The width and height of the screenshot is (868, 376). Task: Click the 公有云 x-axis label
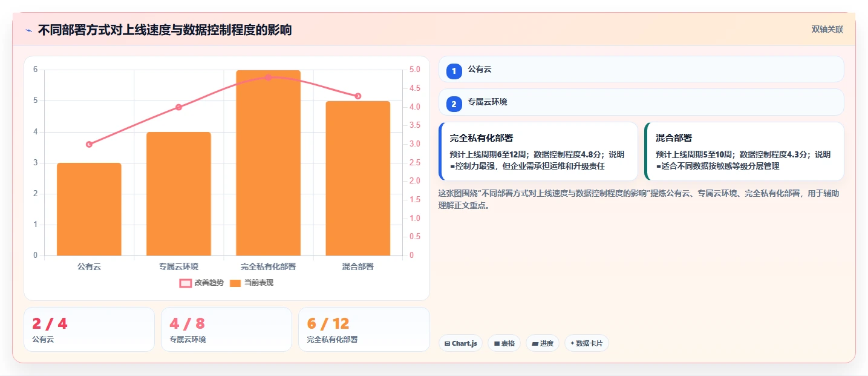pos(89,266)
